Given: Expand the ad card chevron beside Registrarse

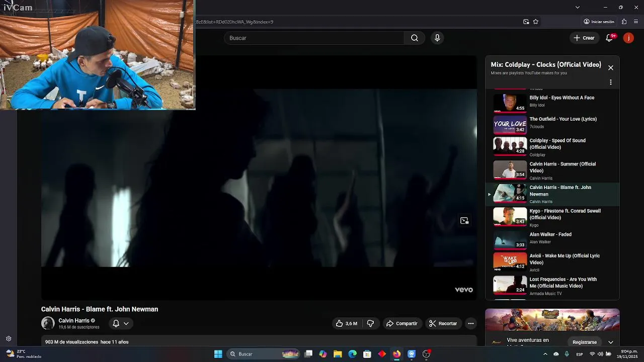Looking at the screenshot, I should [610, 342].
